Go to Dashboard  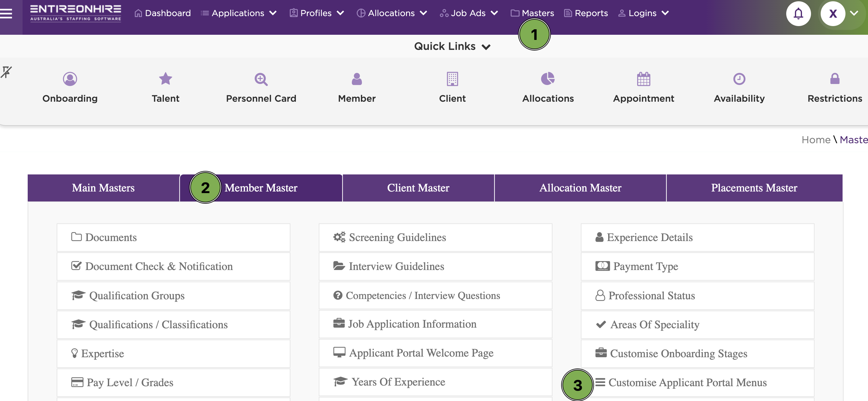[x=163, y=13]
